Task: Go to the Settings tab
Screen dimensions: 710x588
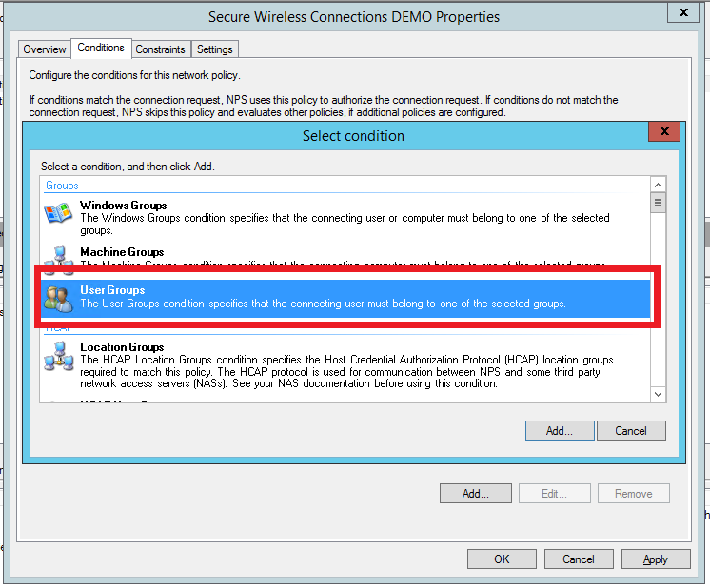Action: (x=214, y=49)
